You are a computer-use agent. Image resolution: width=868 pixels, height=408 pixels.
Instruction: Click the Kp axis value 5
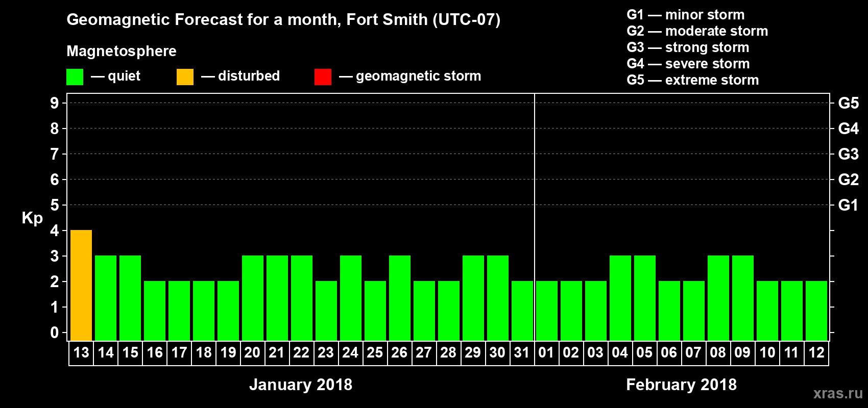click(55, 205)
